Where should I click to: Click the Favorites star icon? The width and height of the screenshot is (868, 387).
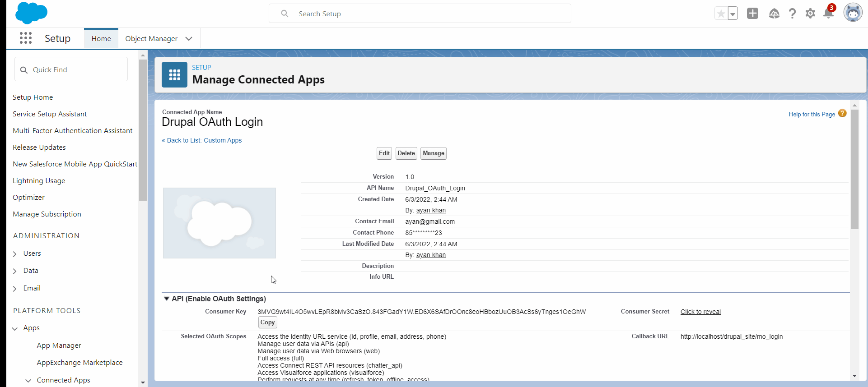tap(721, 14)
